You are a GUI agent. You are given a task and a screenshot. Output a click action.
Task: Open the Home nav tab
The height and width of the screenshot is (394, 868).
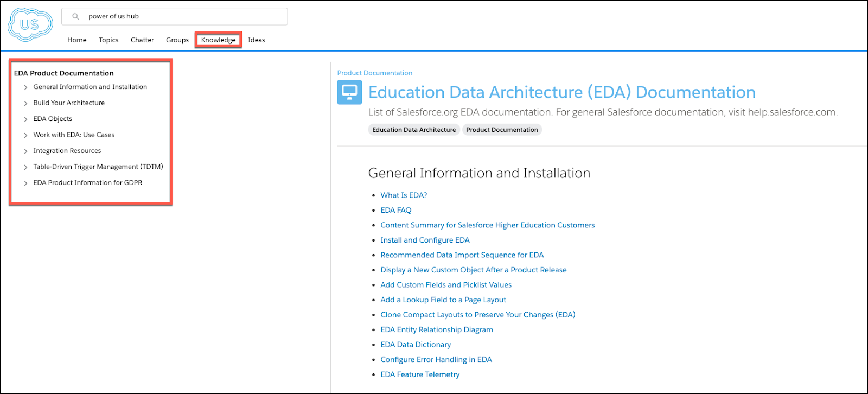(x=77, y=40)
